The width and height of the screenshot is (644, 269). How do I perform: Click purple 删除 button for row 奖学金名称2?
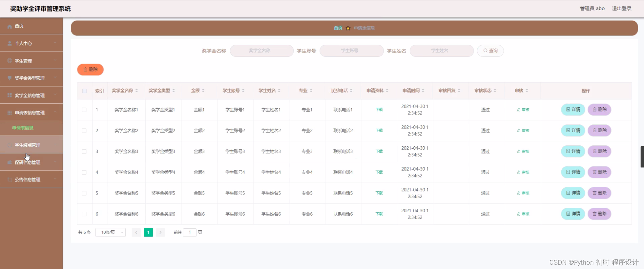(599, 131)
